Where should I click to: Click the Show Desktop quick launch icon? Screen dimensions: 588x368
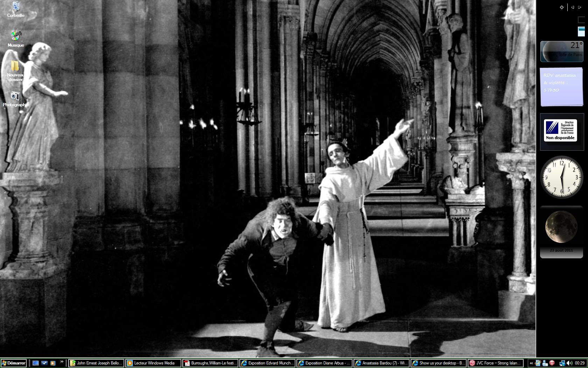(35, 363)
